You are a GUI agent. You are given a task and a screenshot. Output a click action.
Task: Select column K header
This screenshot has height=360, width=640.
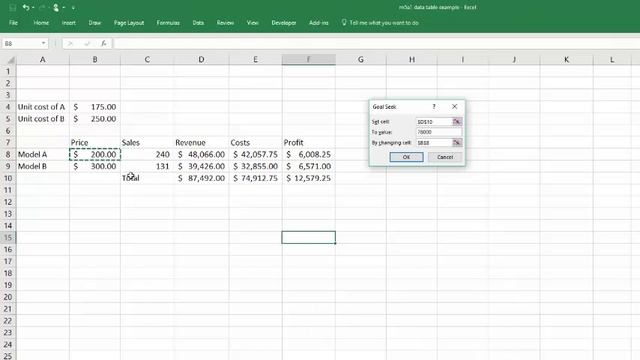tap(566, 60)
